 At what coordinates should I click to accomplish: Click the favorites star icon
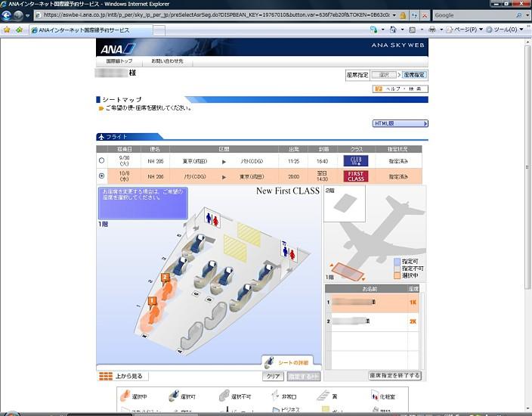[x=7, y=30]
